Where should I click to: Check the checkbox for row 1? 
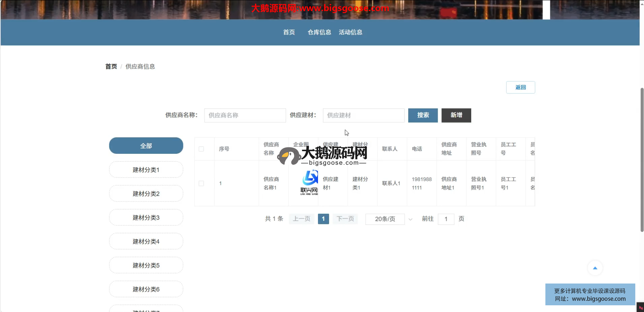coord(201,184)
